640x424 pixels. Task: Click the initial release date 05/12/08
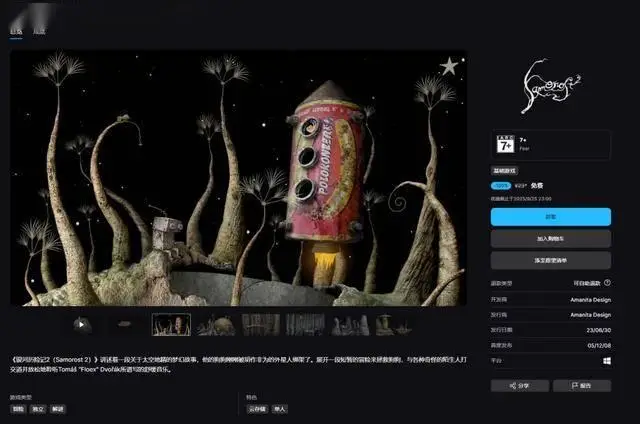pyautogui.click(x=599, y=346)
